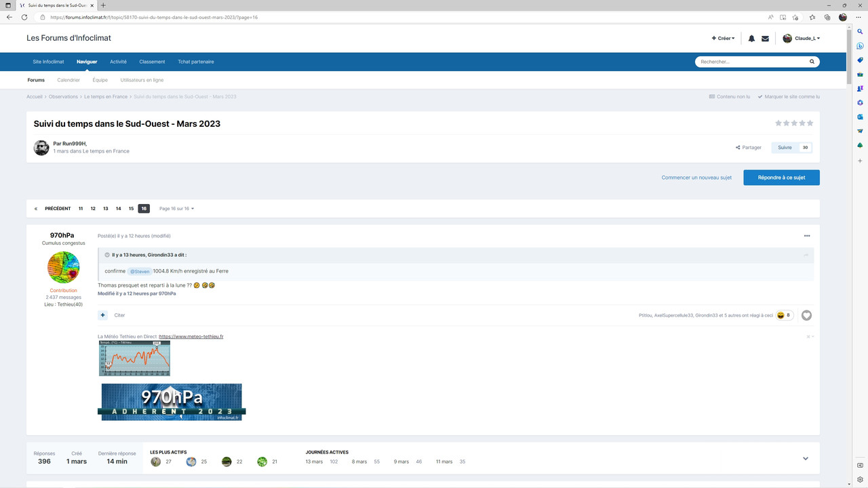Go to page 15

(x=131, y=209)
